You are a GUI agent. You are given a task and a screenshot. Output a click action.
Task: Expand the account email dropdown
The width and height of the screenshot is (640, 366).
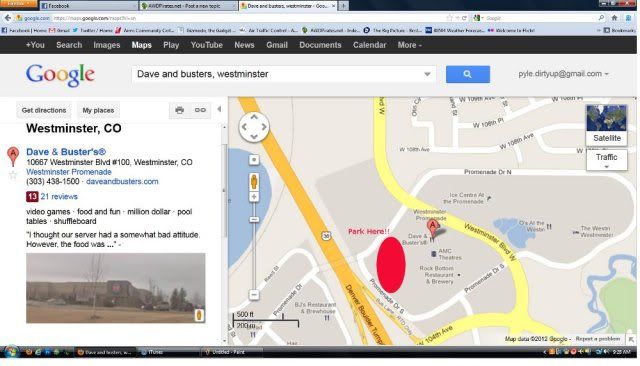pyautogui.click(x=563, y=74)
